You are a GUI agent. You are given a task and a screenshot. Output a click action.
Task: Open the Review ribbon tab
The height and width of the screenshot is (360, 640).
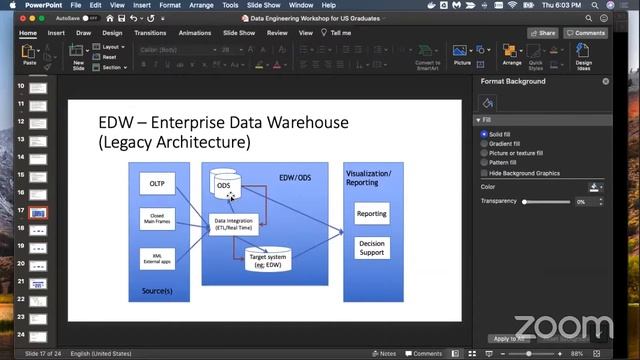pos(277,33)
